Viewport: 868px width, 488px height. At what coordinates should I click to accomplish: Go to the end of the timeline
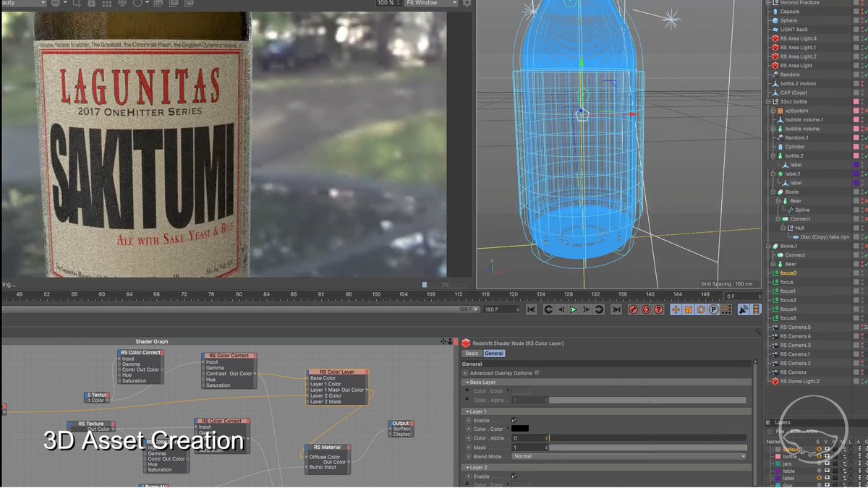[x=616, y=309]
